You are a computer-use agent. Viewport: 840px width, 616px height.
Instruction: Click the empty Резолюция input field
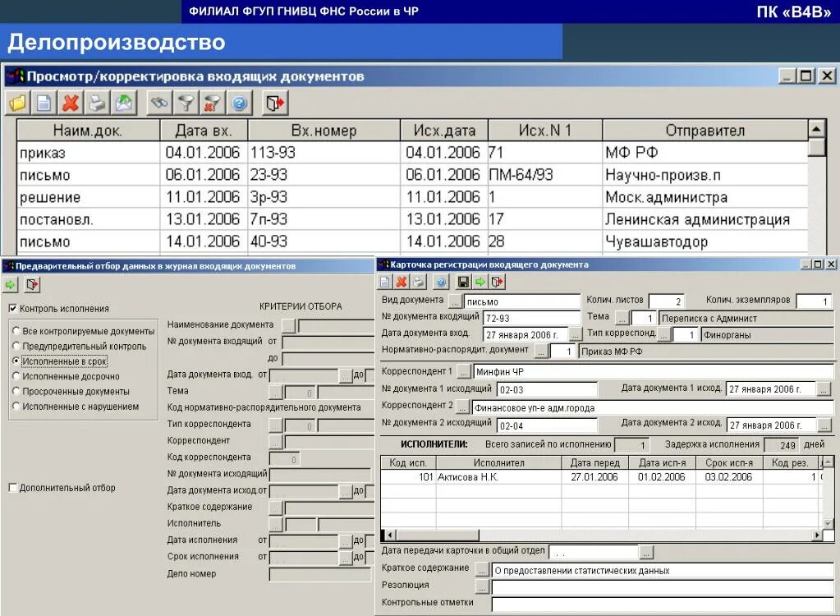662,587
